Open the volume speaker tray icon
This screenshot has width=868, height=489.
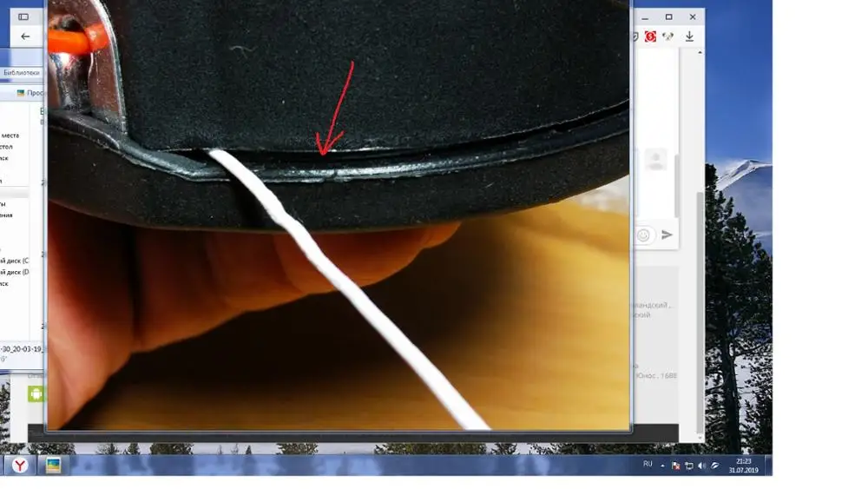[x=702, y=466]
